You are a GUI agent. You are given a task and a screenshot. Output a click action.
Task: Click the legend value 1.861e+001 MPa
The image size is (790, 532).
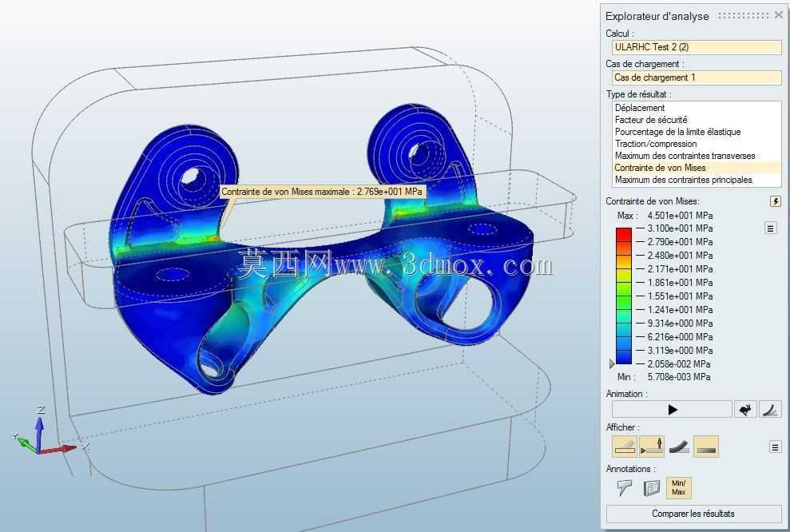pyautogui.click(x=680, y=283)
